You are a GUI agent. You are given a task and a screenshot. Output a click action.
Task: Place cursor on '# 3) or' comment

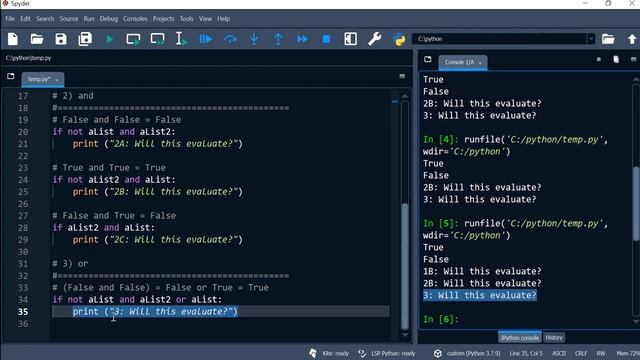tap(70, 264)
